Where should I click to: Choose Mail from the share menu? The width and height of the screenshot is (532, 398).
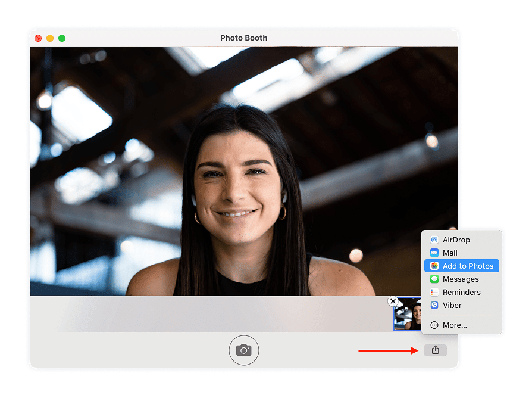[x=461, y=253]
